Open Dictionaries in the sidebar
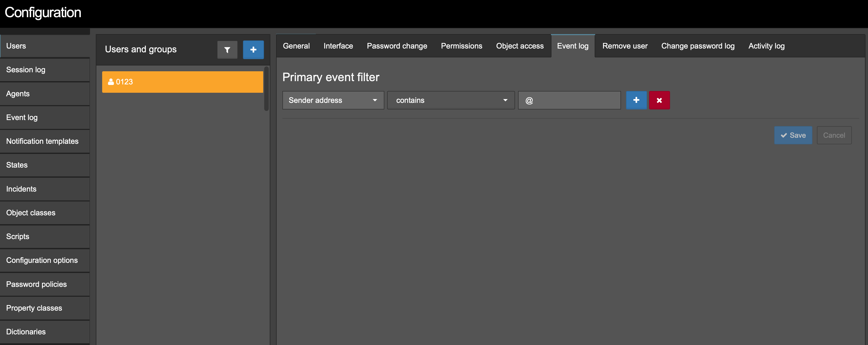Viewport: 868px width, 345px height. [45, 332]
